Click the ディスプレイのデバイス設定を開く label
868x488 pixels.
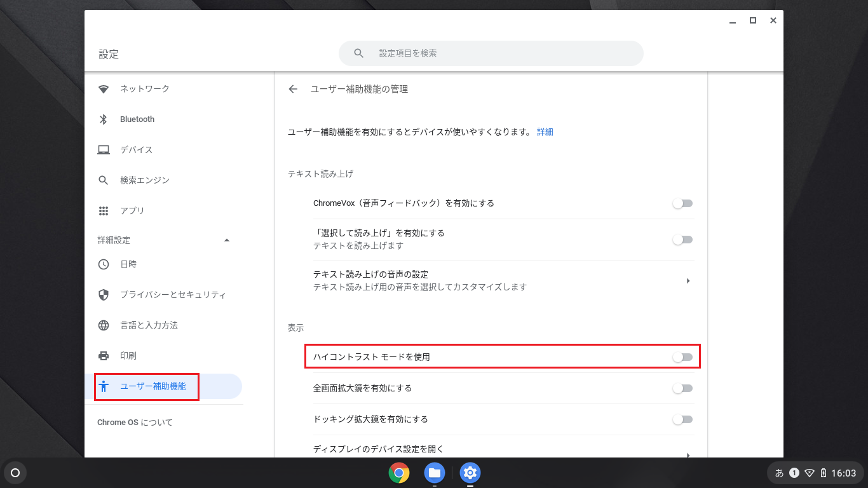378,449
